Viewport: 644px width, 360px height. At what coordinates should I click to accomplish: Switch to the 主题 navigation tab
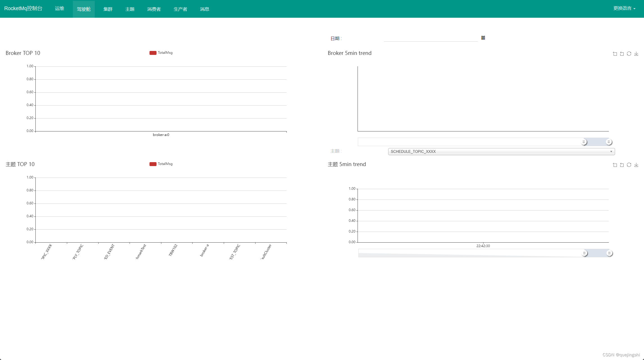[x=130, y=9]
